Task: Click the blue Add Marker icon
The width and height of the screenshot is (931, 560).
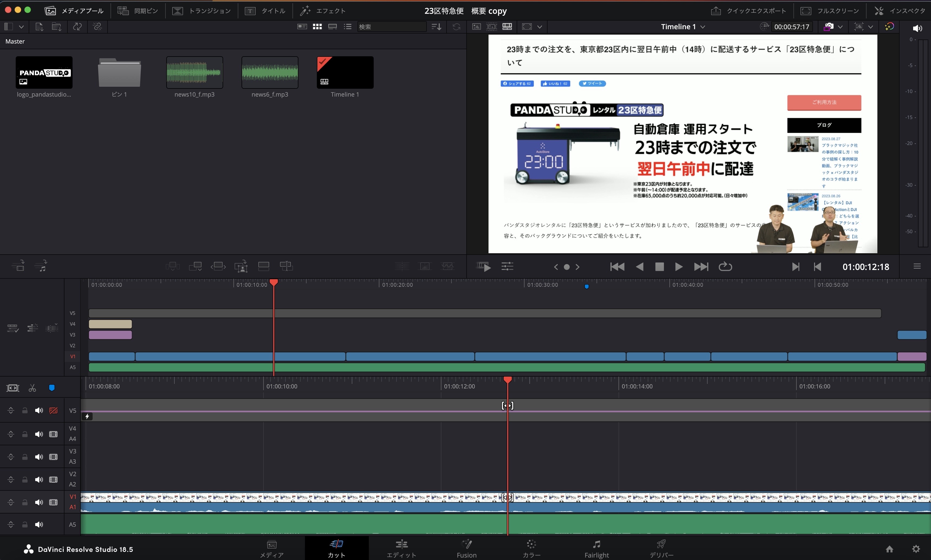Action: [x=52, y=388]
